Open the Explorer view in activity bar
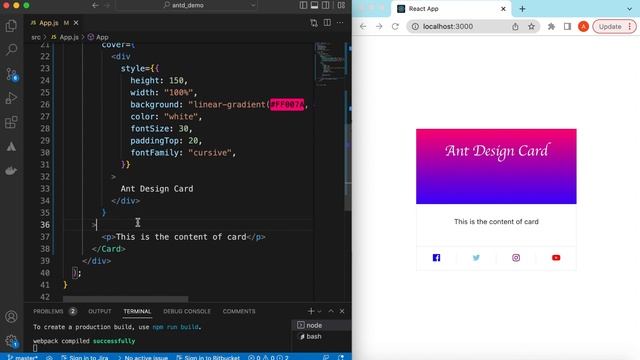The width and height of the screenshot is (640, 360). coord(11,26)
